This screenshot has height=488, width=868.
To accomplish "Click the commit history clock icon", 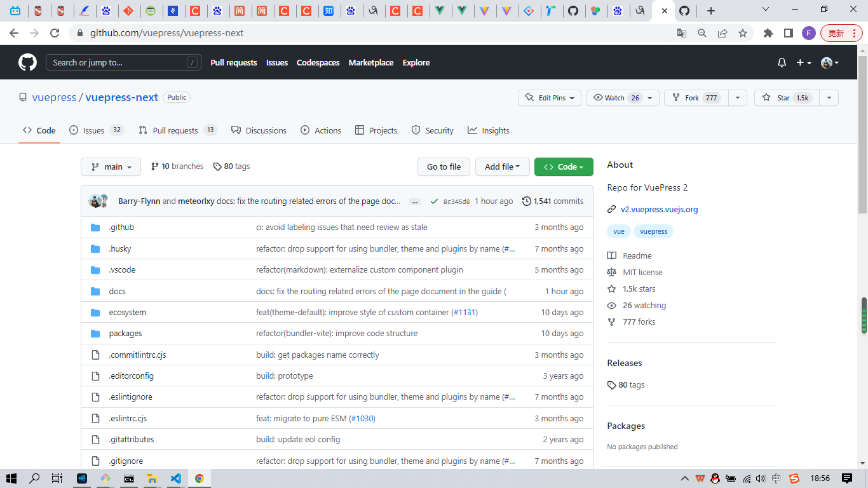I will (x=526, y=201).
